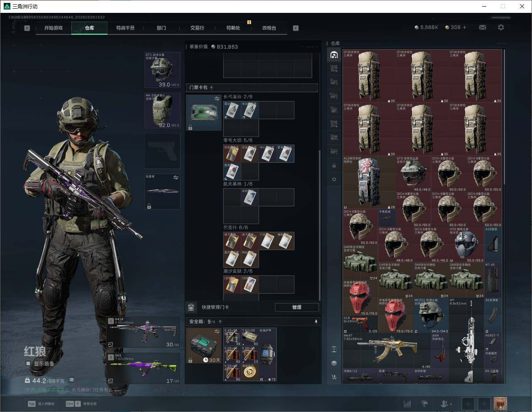Viewport: 532px width, 412px height.
Task: Select the GT5 helmet in warehouse
Action: [x=413, y=174]
